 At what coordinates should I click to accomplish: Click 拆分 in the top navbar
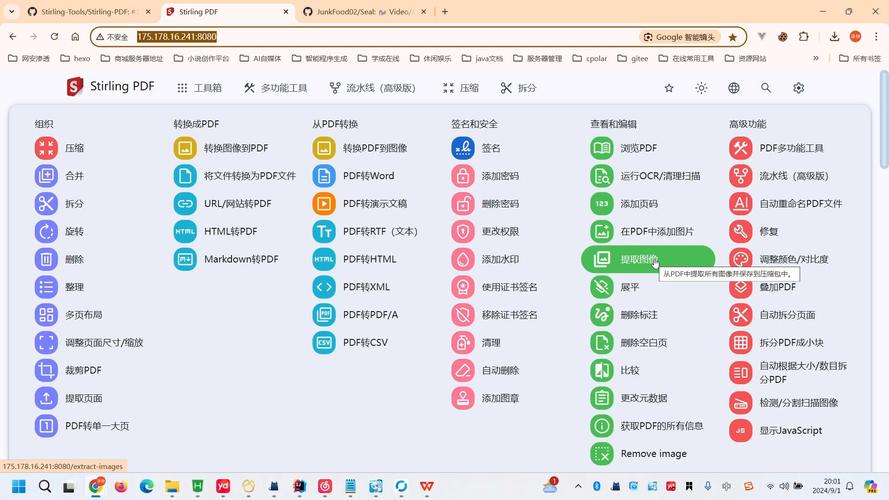pyautogui.click(x=519, y=88)
